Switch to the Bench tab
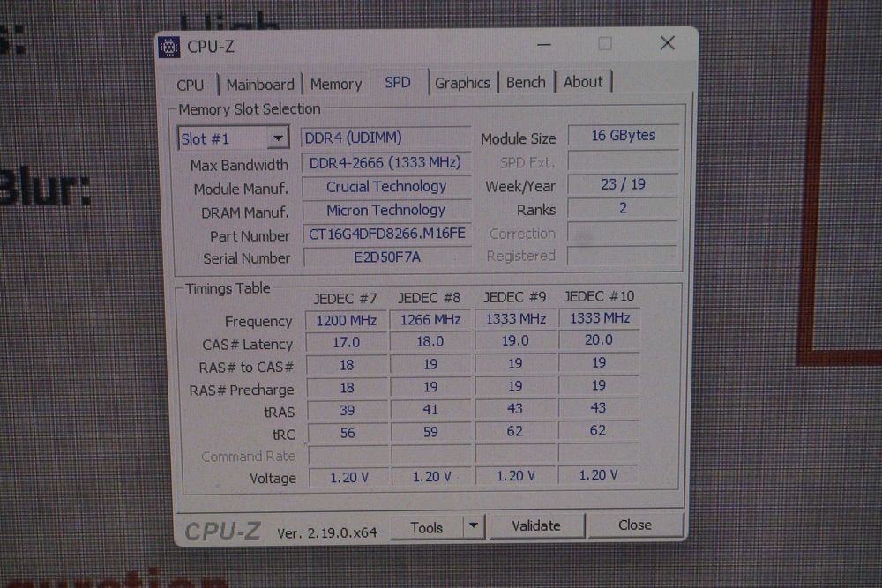Viewport: 882px width, 588px height. click(526, 83)
